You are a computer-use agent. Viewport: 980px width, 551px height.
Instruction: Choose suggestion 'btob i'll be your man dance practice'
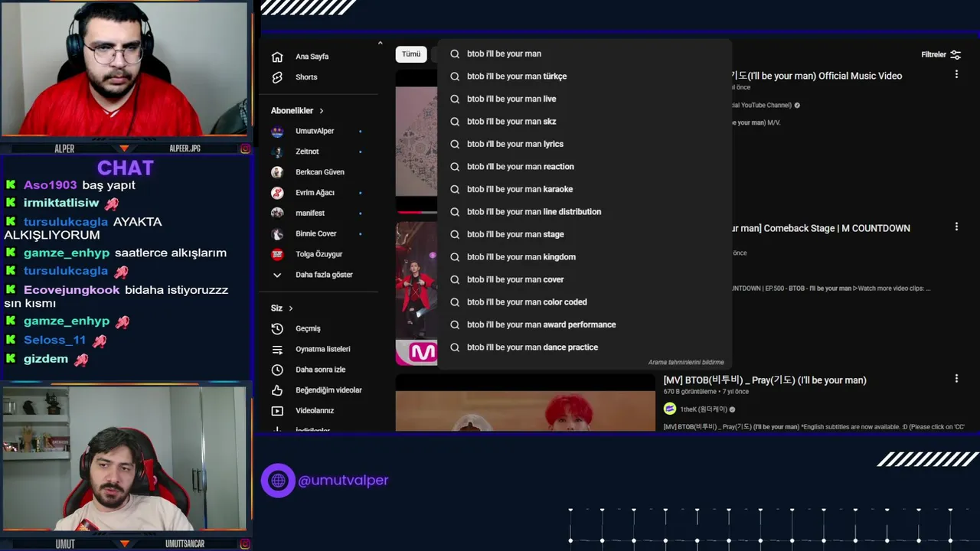[584, 347]
